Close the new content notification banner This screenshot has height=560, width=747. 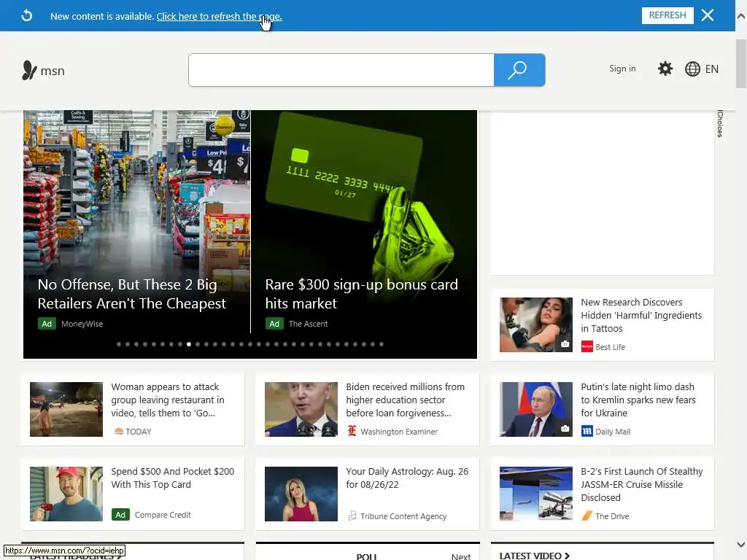pos(708,15)
